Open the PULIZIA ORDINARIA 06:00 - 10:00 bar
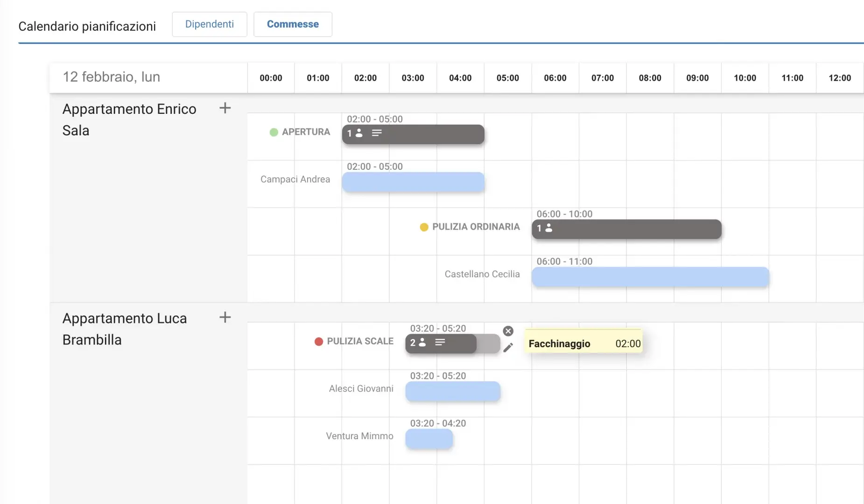Screen dimensions: 864x504 pyautogui.click(x=626, y=229)
